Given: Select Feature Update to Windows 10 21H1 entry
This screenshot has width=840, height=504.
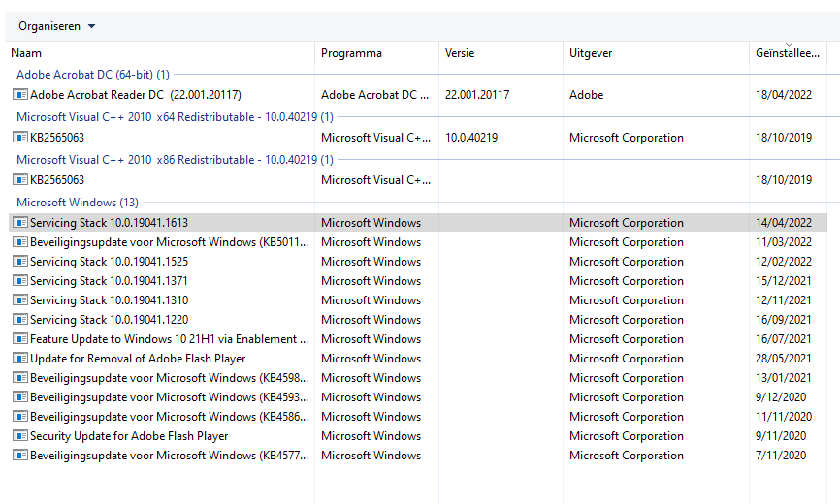Looking at the screenshot, I should point(170,339).
